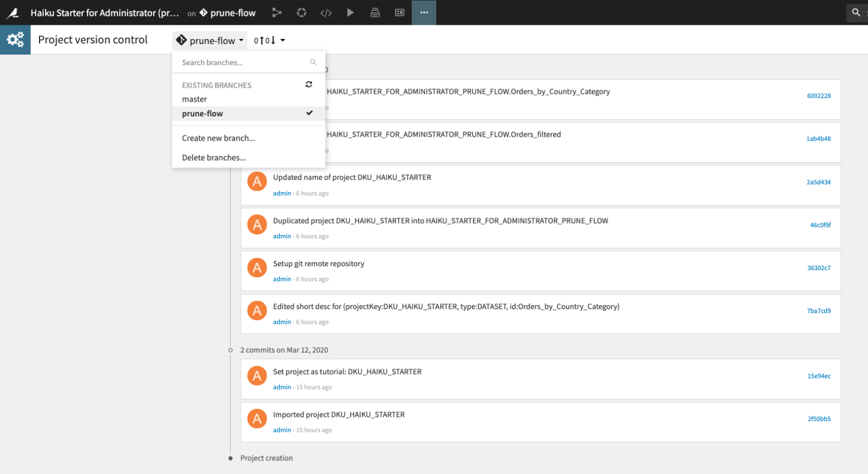Open the search magnifier at the top right
The width and height of the screenshot is (868, 474).
click(856, 12)
